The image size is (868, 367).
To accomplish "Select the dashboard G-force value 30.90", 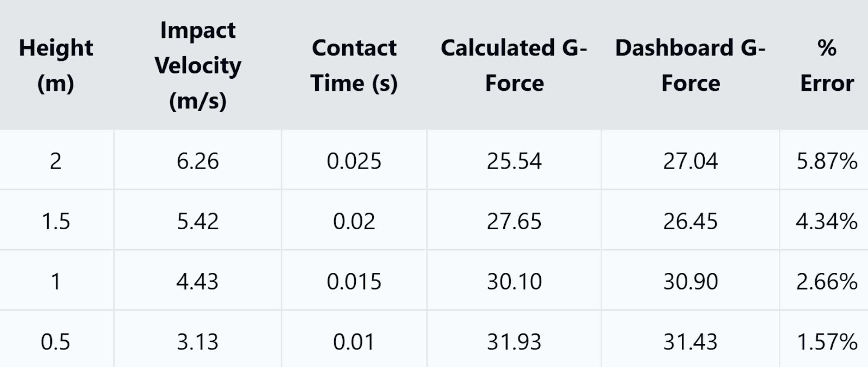I will [x=690, y=281].
